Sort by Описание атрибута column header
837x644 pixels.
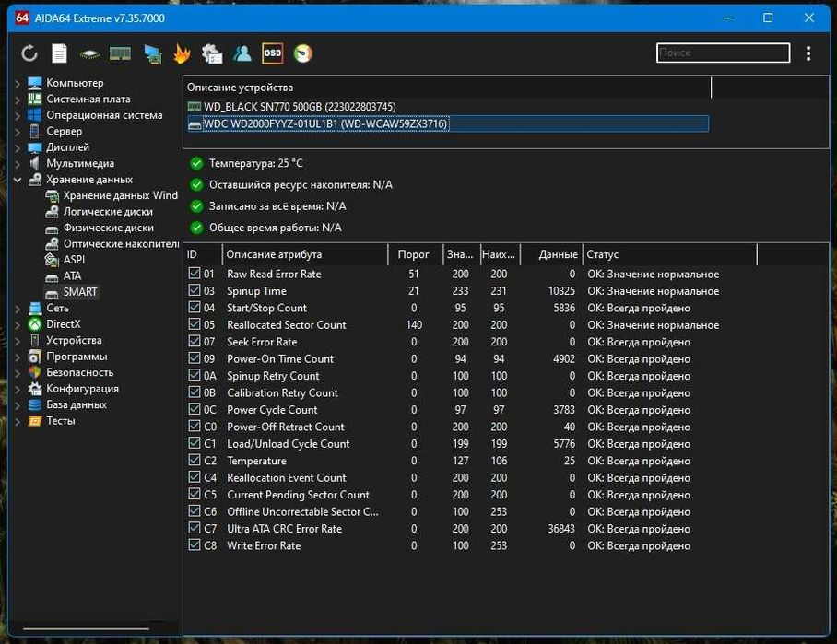coord(305,254)
